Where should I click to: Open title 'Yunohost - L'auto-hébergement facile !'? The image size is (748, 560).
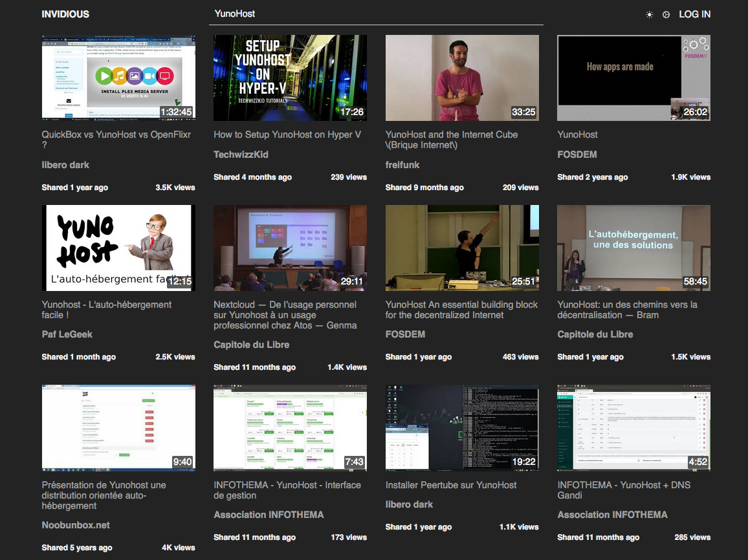pyautogui.click(x=106, y=310)
